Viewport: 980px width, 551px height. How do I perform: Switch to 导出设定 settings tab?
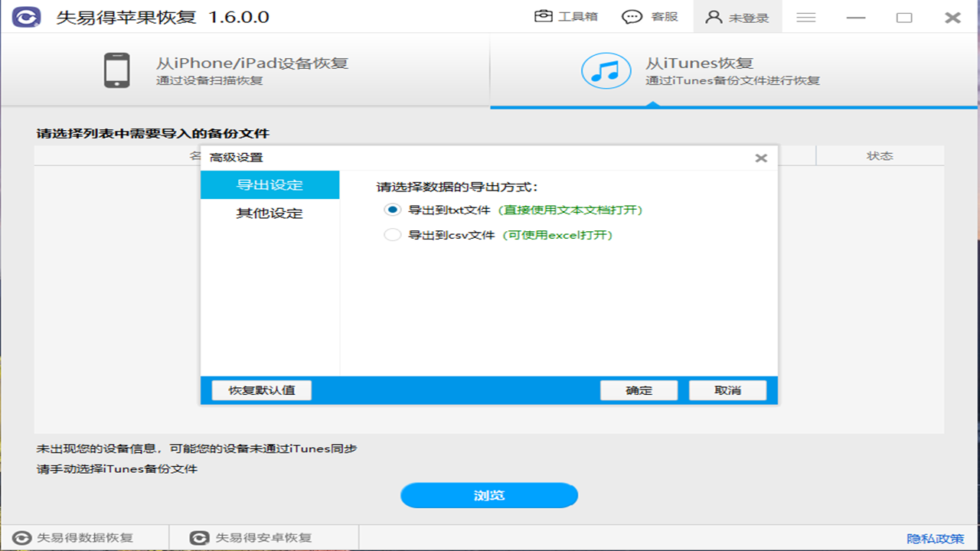click(x=269, y=185)
